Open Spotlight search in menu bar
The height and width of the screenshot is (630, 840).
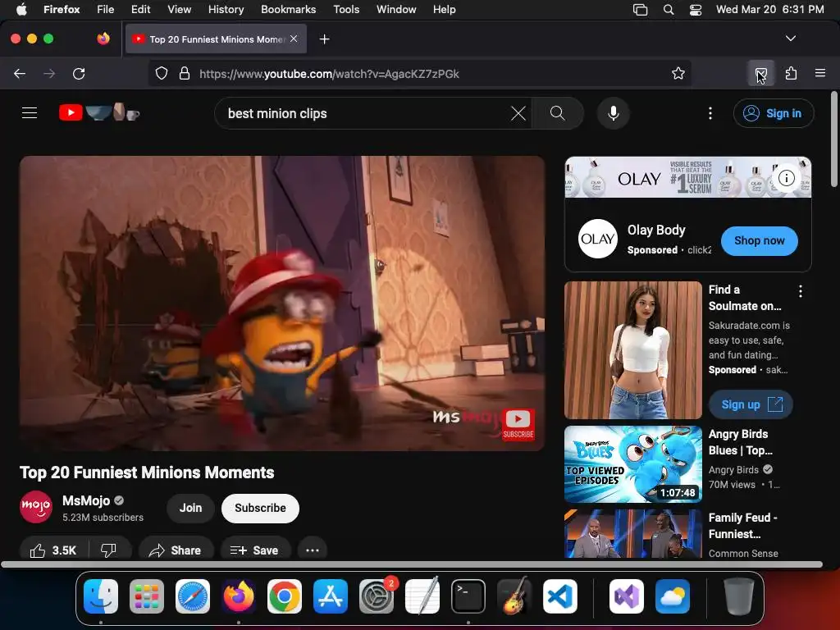(x=669, y=10)
